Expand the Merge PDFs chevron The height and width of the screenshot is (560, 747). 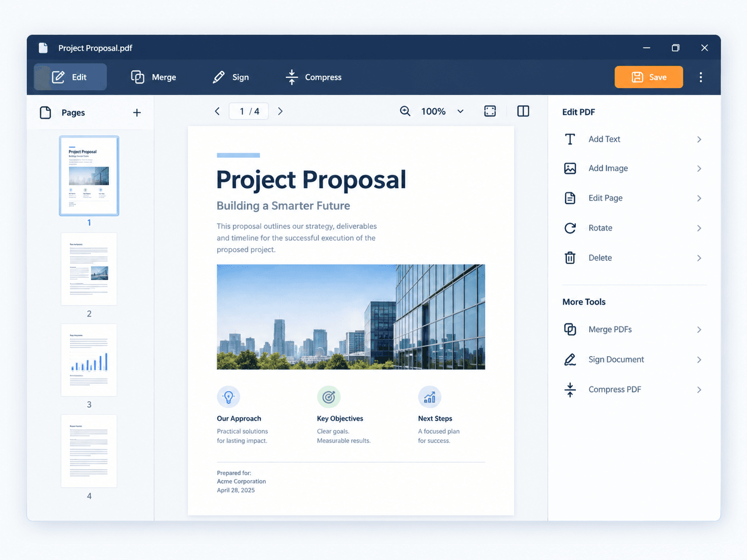pos(699,330)
